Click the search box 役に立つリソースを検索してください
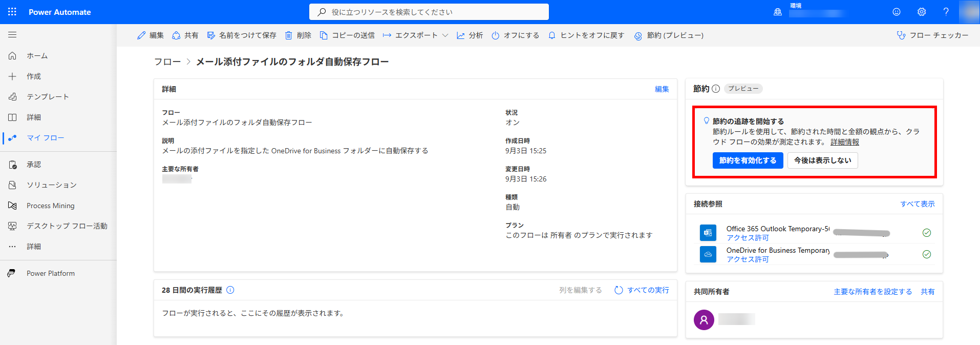 coord(429,12)
